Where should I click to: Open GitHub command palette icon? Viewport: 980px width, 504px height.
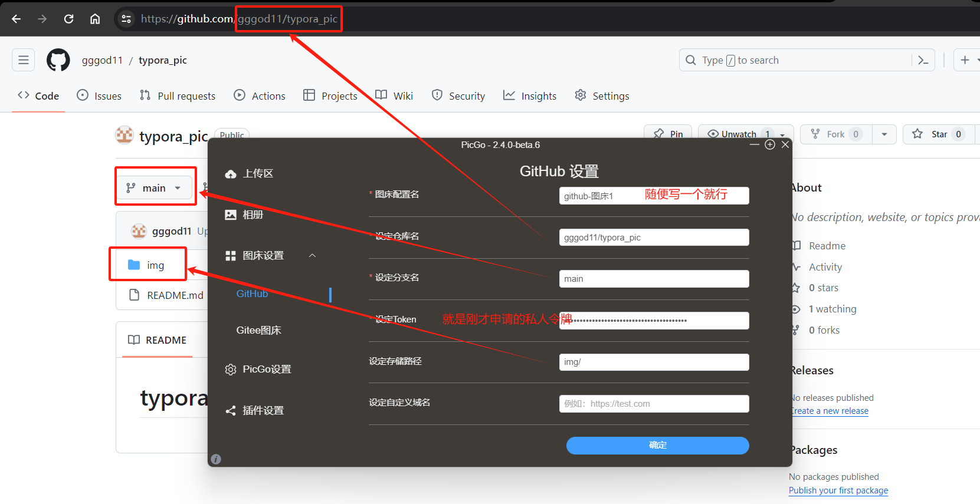coord(923,60)
